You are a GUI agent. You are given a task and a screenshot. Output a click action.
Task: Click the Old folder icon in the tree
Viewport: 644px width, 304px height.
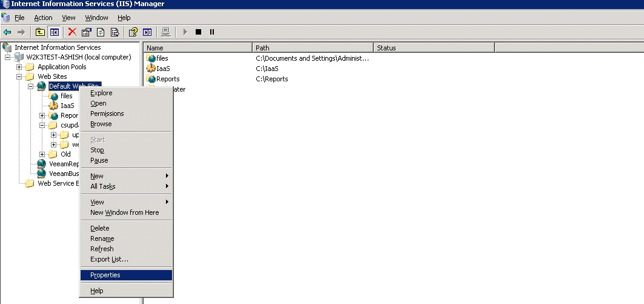pos(53,154)
